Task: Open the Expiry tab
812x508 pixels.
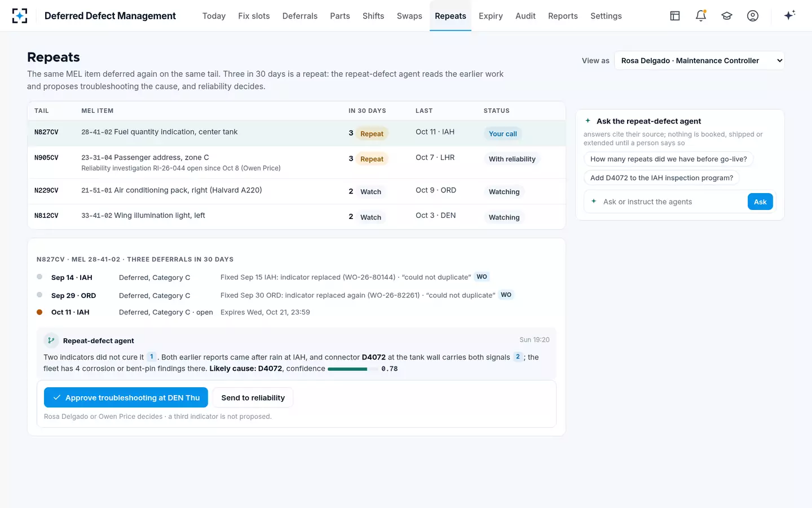Action: click(491, 16)
